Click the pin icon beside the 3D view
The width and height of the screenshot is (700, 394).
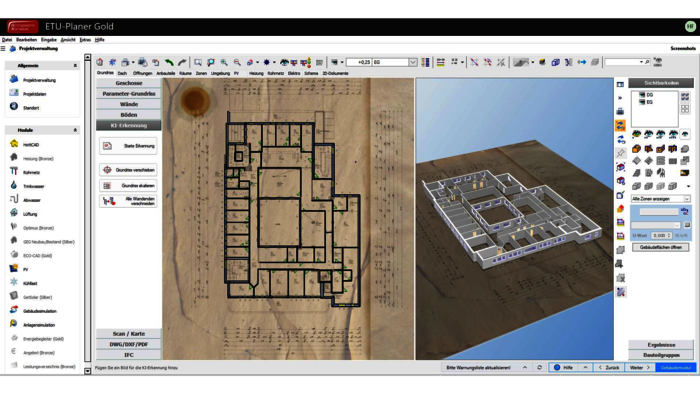621,153
